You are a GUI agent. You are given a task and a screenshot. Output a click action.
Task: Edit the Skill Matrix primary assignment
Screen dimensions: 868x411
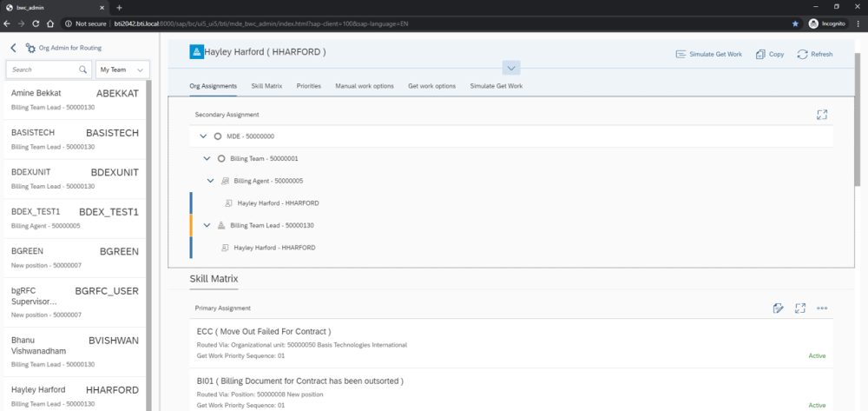point(779,308)
